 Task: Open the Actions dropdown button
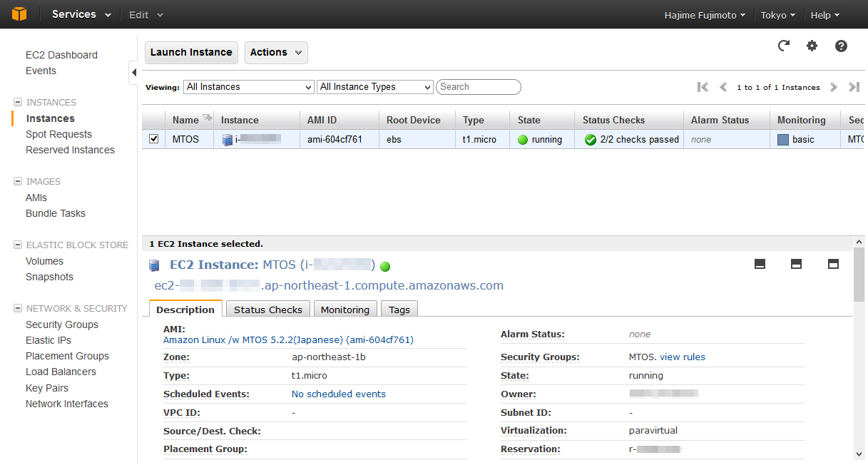(276, 52)
